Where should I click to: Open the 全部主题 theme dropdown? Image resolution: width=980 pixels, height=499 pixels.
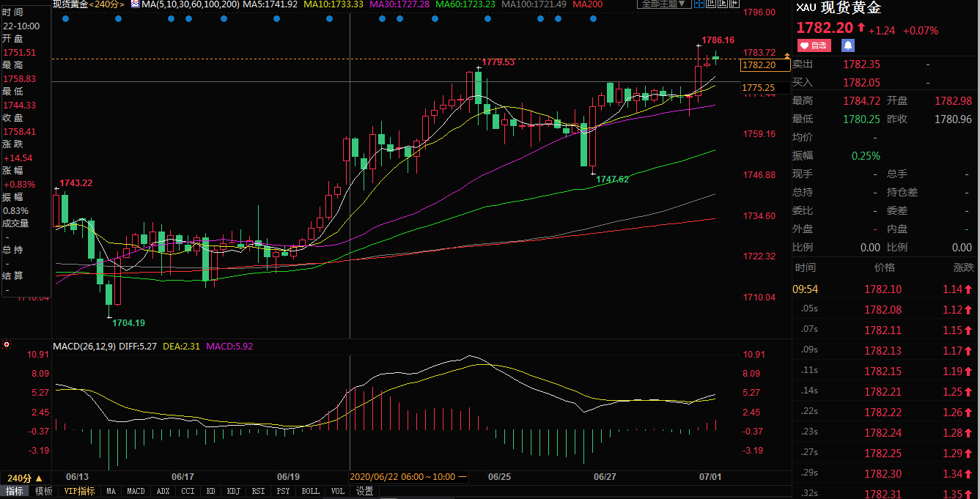663,4
